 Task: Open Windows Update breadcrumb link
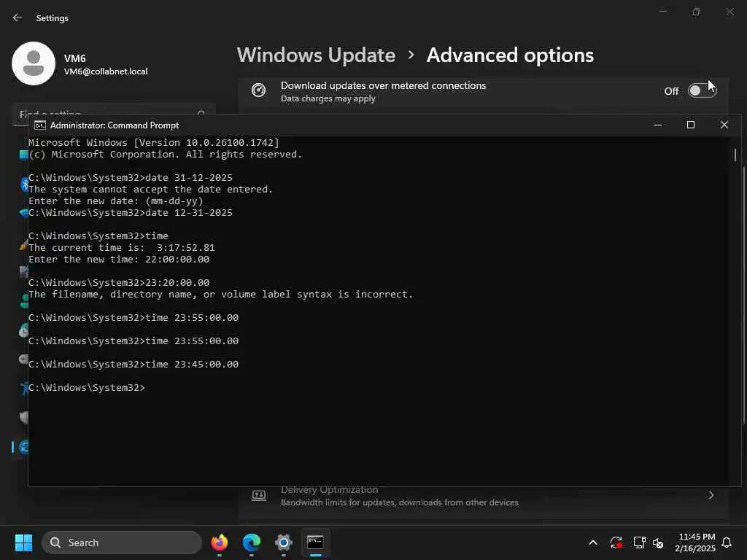coord(316,55)
